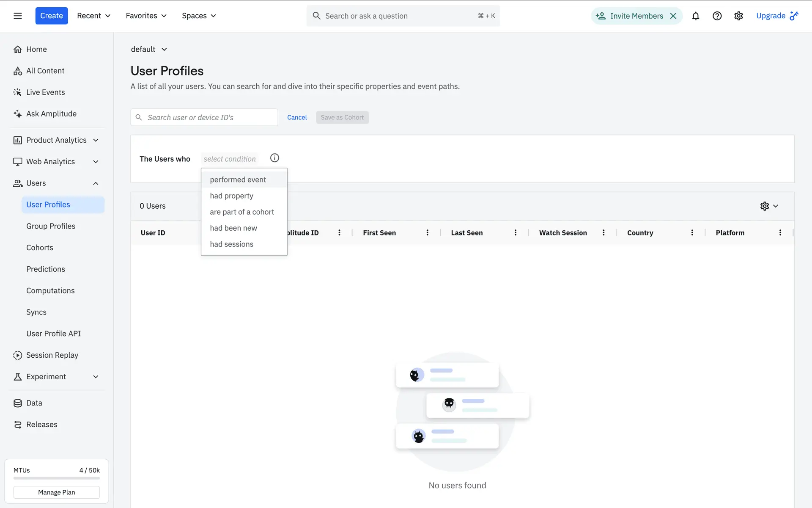Dismiss the Invite Members banner
This screenshot has height=508, width=812.
tap(673, 16)
